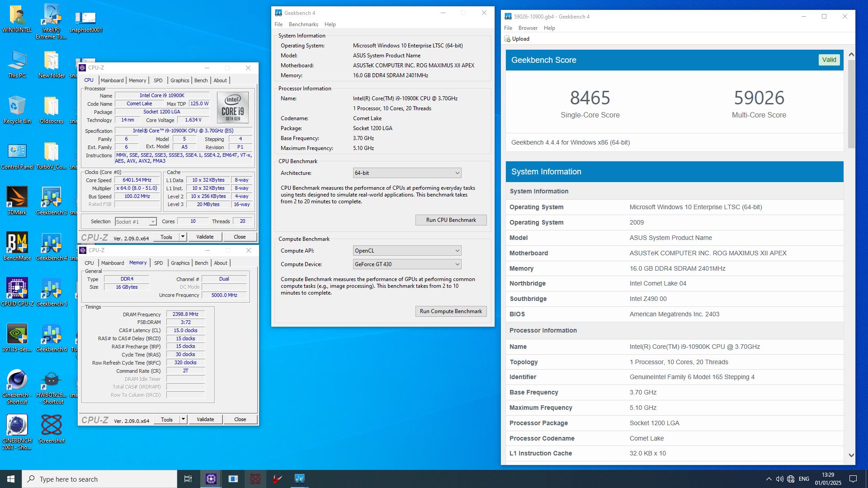Image resolution: width=868 pixels, height=488 pixels.
Task: Open Benchmarks menu in Geekbench 4
Action: point(303,24)
